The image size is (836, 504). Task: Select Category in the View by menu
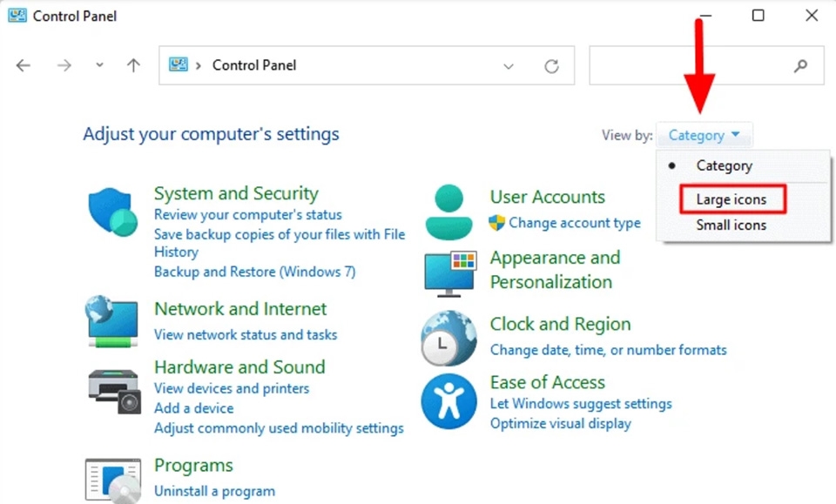[724, 165]
